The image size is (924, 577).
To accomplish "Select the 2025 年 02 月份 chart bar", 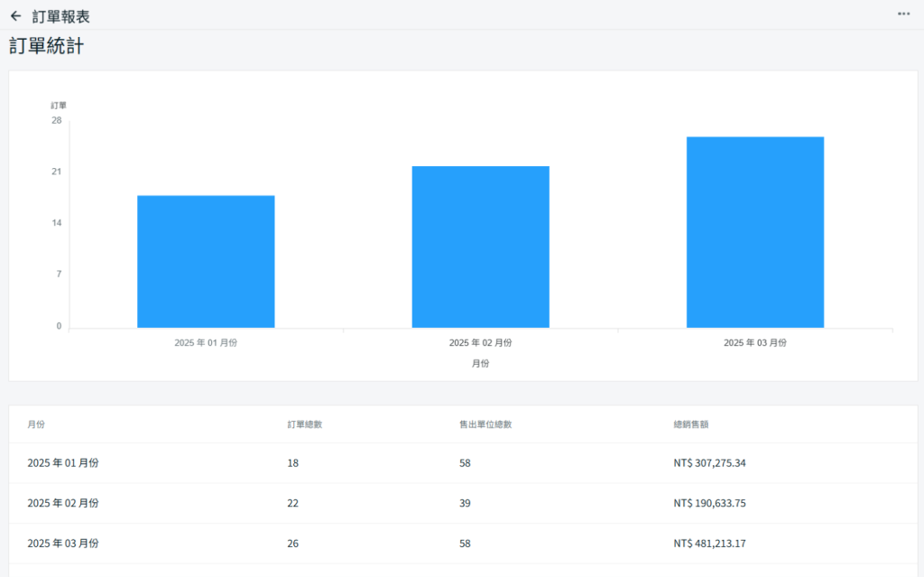I will [x=480, y=247].
